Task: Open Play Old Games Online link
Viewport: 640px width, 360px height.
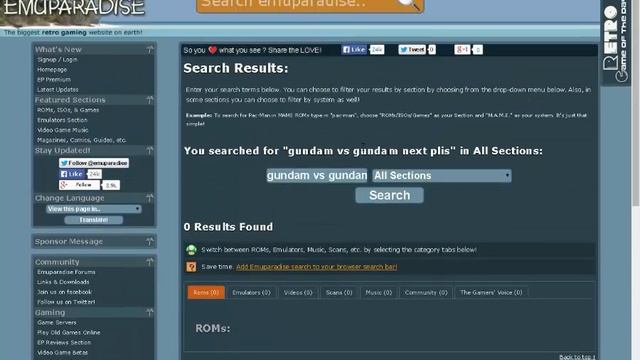Action: pos(68,332)
